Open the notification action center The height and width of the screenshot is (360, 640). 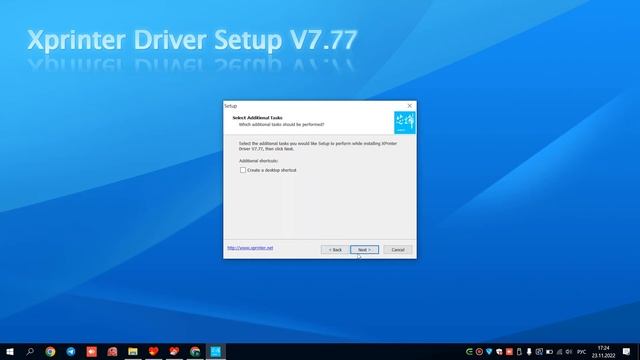(x=627, y=351)
